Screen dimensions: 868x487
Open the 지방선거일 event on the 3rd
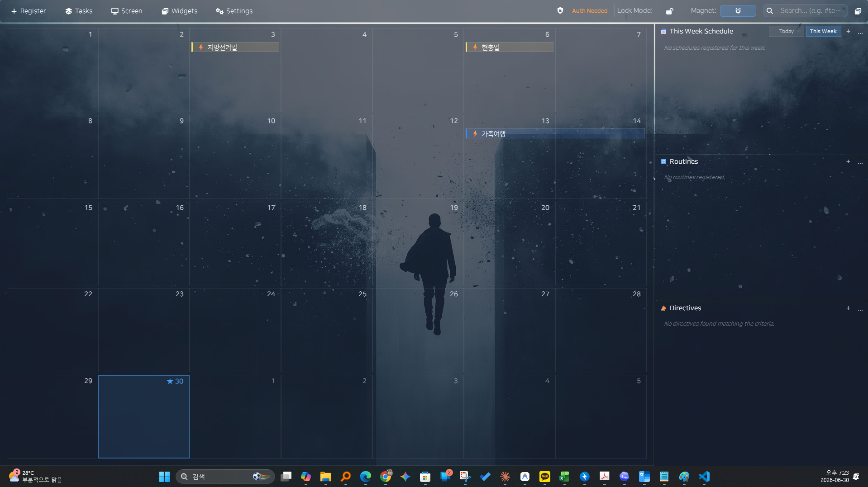pyautogui.click(x=235, y=47)
